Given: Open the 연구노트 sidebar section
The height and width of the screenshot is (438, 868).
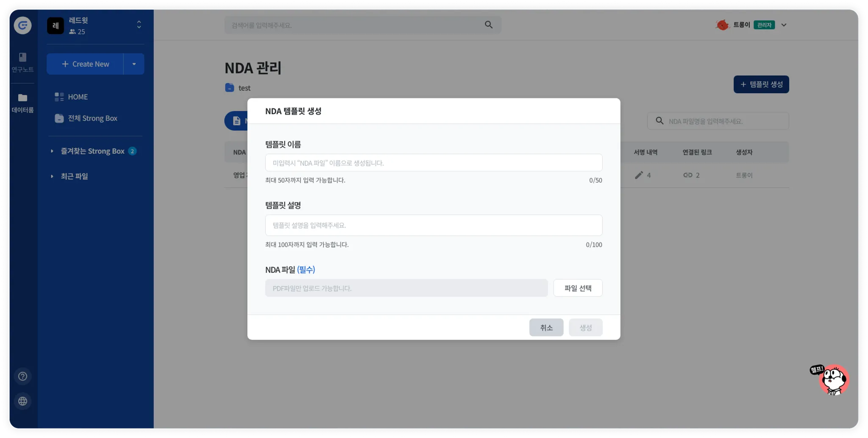Looking at the screenshot, I should pos(22,62).
